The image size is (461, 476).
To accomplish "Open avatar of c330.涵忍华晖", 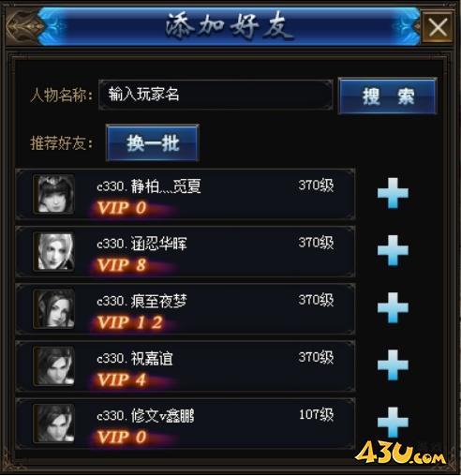I will [54, 251].
